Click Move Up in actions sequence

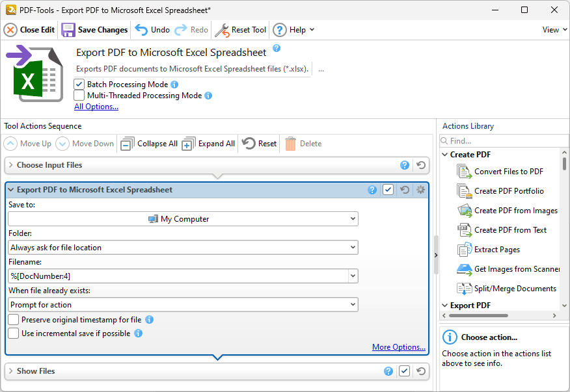(27, 144)
